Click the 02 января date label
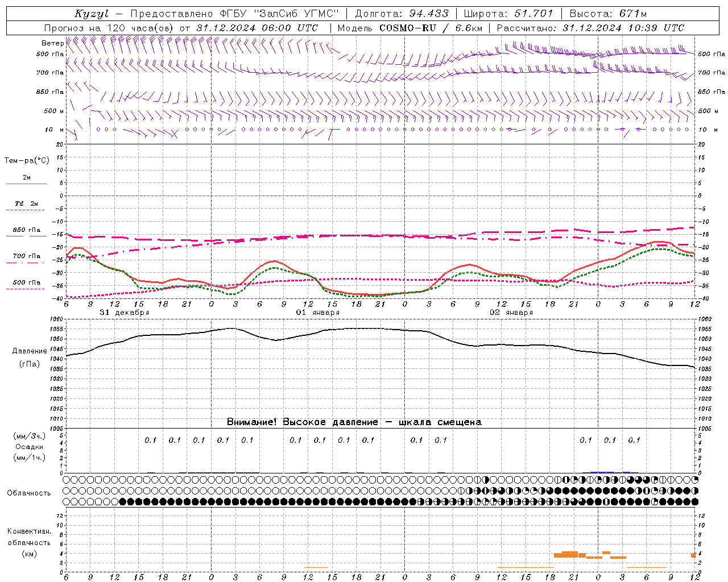The height and width of the screenshot is (582, 728). 511,313
